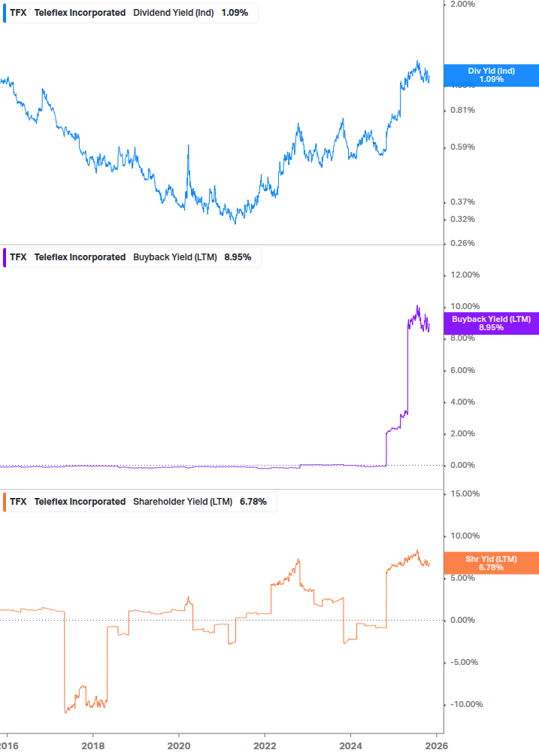Image resolution: width=539 pixels, height=756 pixels.
Task: Click the TFX ticker in the Dividend Yield legend
Action: pos(18,13)
